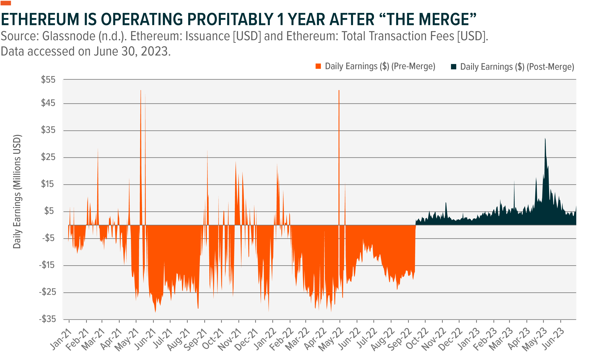
Task: Click the dark post-merge peak near May-23
Action: pyautogui.click(x=545, y=181)
